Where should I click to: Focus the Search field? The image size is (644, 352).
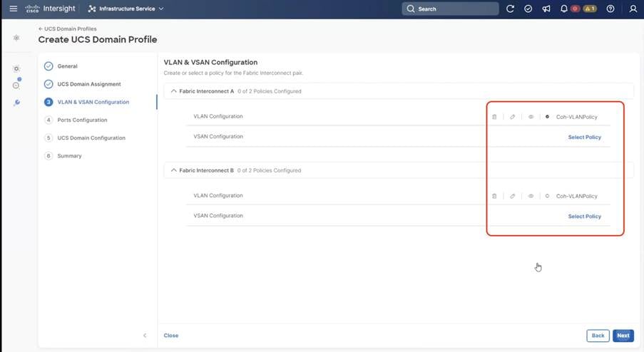click(x=450, y=9)
